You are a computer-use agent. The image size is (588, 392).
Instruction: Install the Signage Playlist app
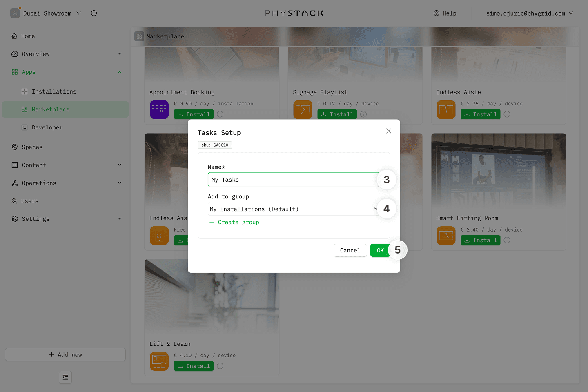337,114
